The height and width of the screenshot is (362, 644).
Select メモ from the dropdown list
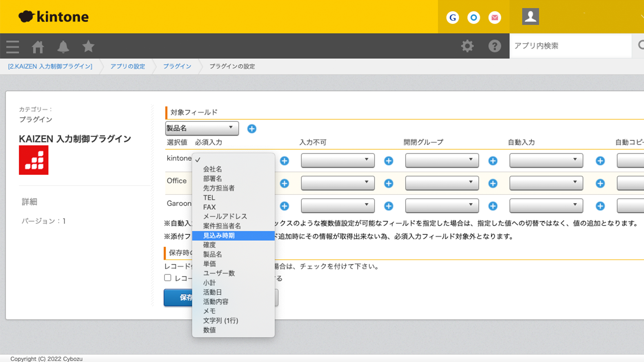click(233, 311)
